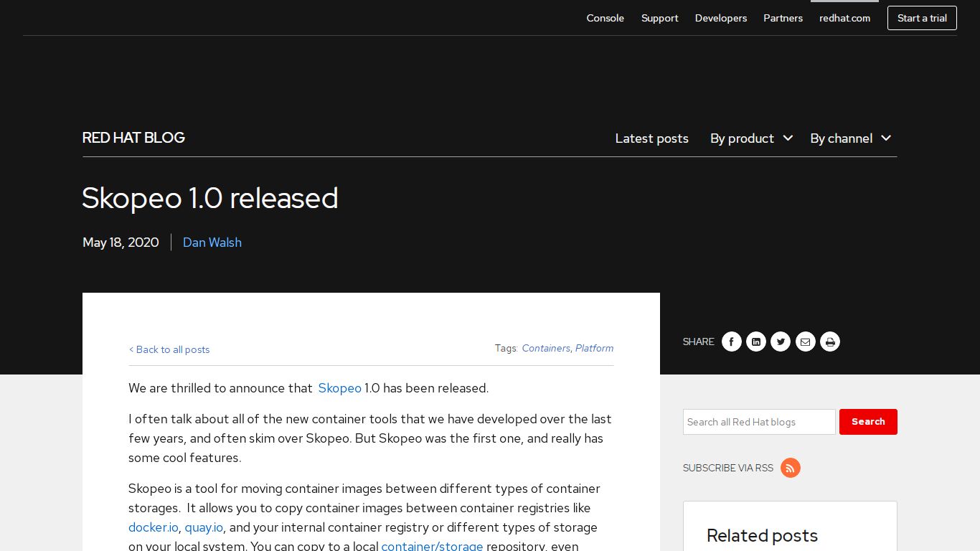Click the SUBSCRIBE VIA RSS text
This screenshot has height=551, width=980.
pos(728,468)
